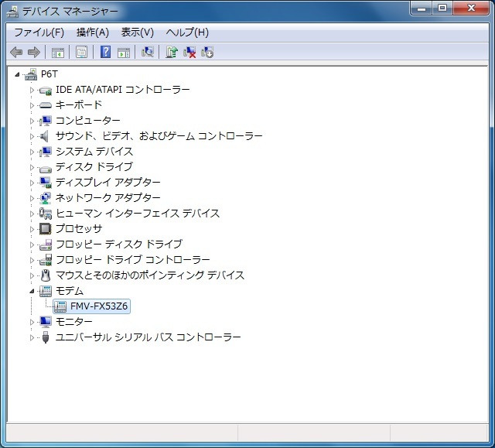Open the ファイル(F) menu
This screenshot has height=448, width=495.
[x=39, y=32]
